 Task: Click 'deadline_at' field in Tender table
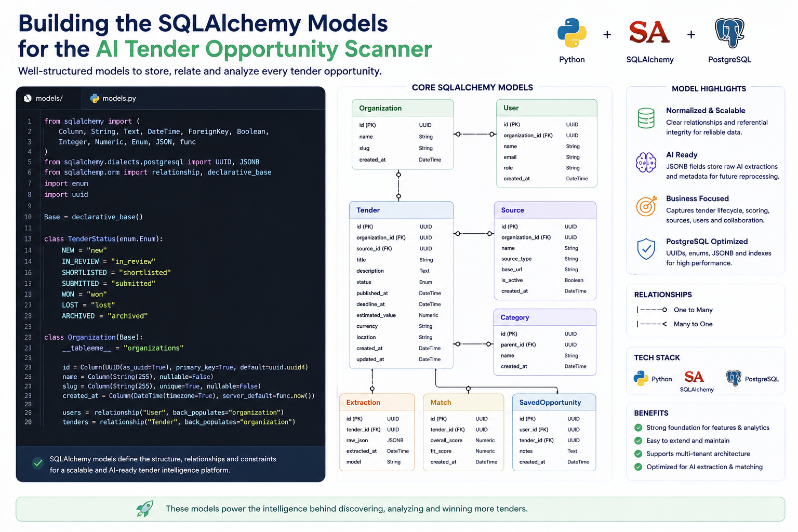click(x=370, y=304)
